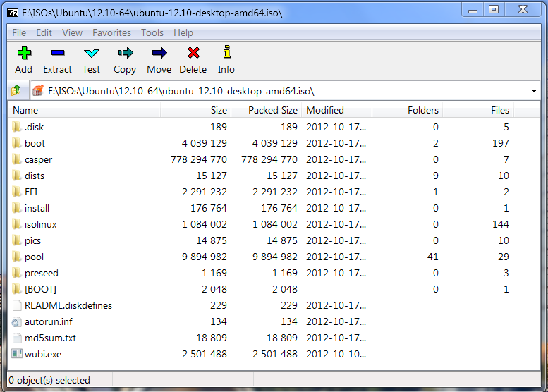
Task: Click the pool folder name
Action: (x=35, y=257)
